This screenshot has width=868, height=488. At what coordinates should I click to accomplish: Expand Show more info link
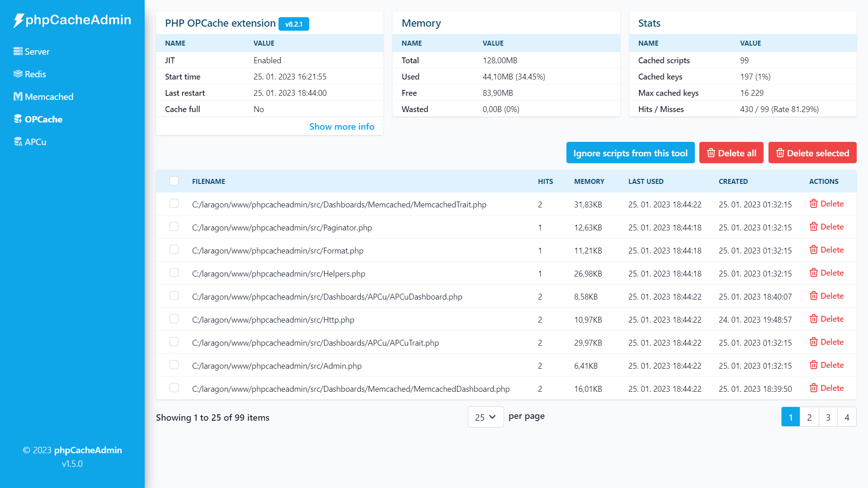click(341, 127)
